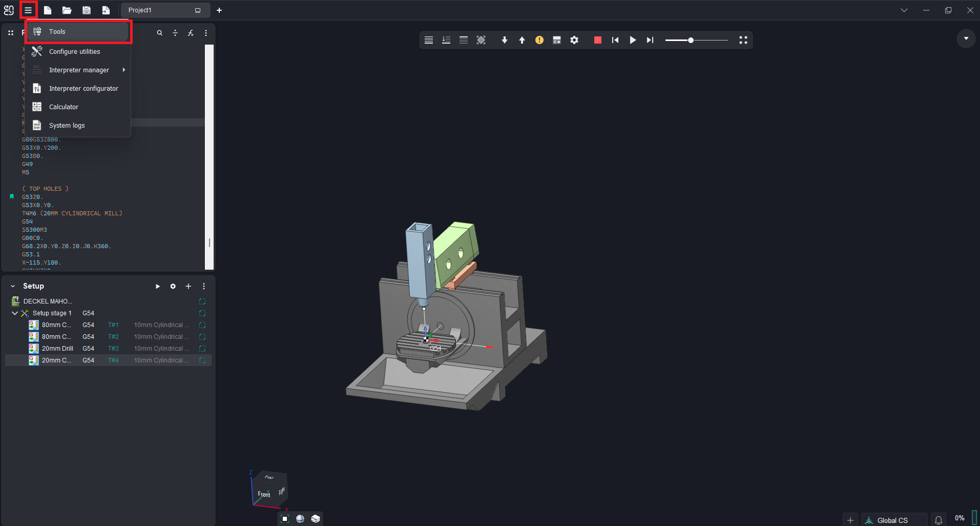Click the simulation speed slider handle
The height and width of the screenshot is (526, 980).
coord(691,40)
